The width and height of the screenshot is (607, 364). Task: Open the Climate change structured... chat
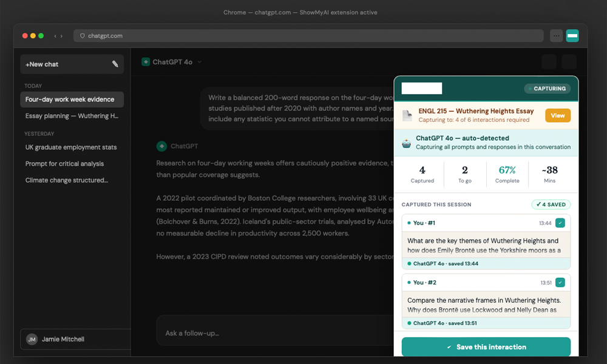(72, 180)
